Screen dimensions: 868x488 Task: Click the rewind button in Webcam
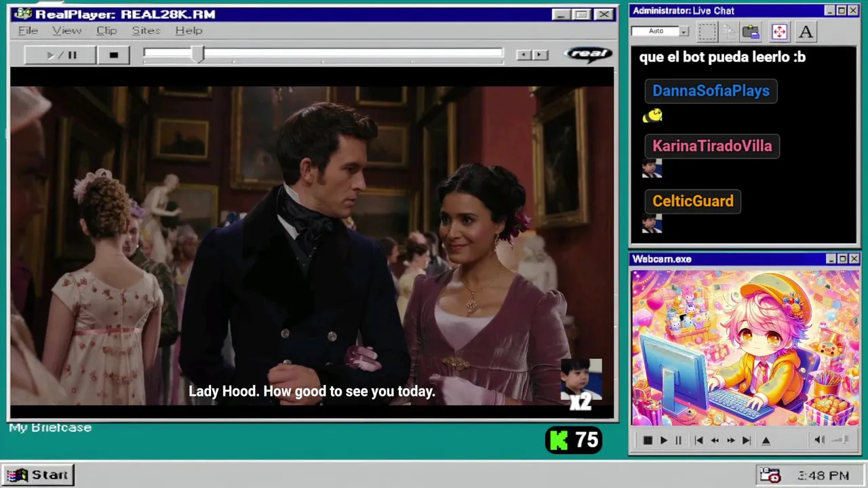pos(715,441)
